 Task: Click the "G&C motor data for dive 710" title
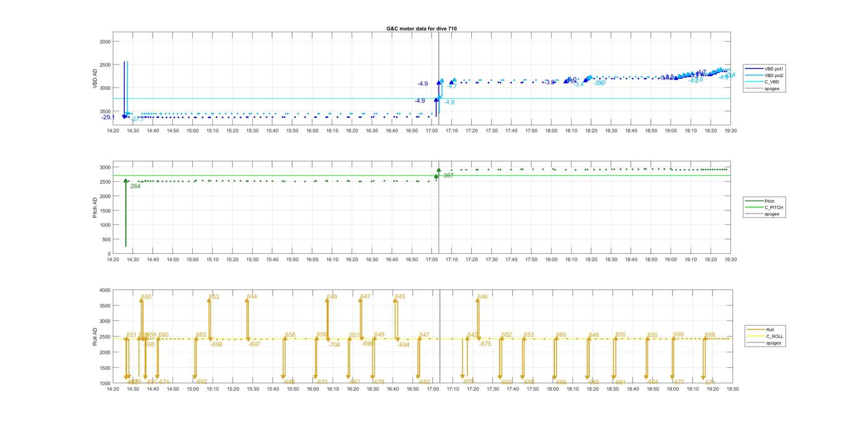[x=422, y=29]
